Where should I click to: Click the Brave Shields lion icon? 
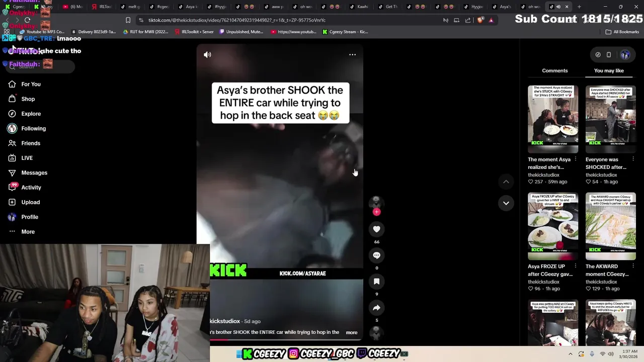click(480, 20)
